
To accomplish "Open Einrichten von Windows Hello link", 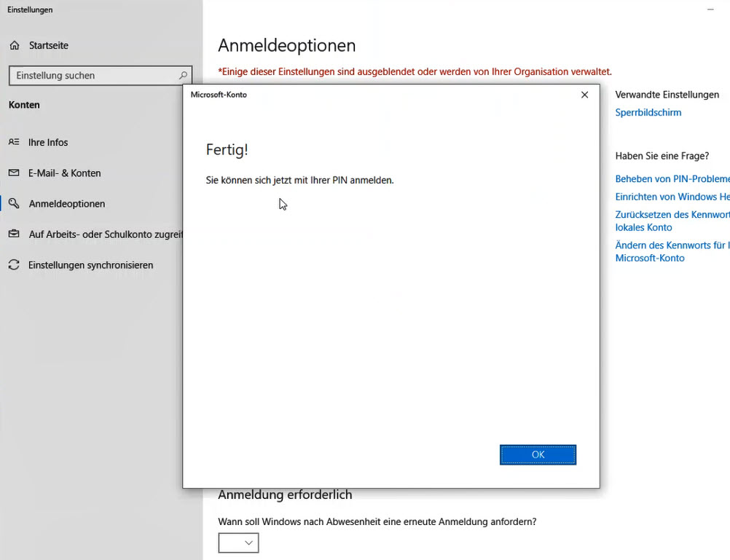I will click(672, 197).
